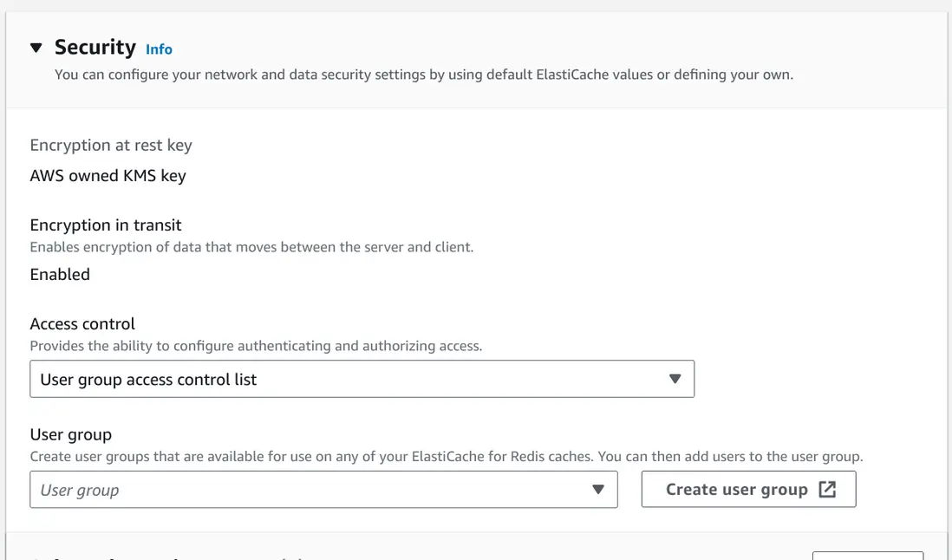Click the Enabled status text
The height and width of the screenshot is (560, 952).
60,274
